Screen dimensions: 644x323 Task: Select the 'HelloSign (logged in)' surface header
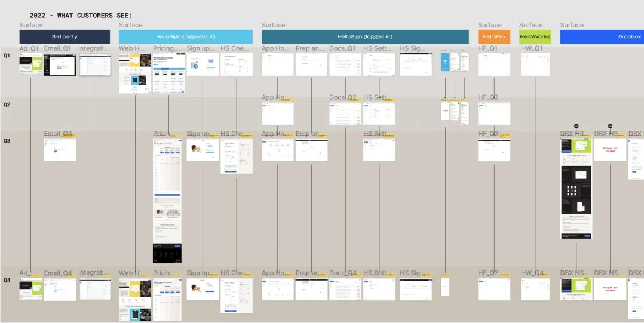(365, 37)
